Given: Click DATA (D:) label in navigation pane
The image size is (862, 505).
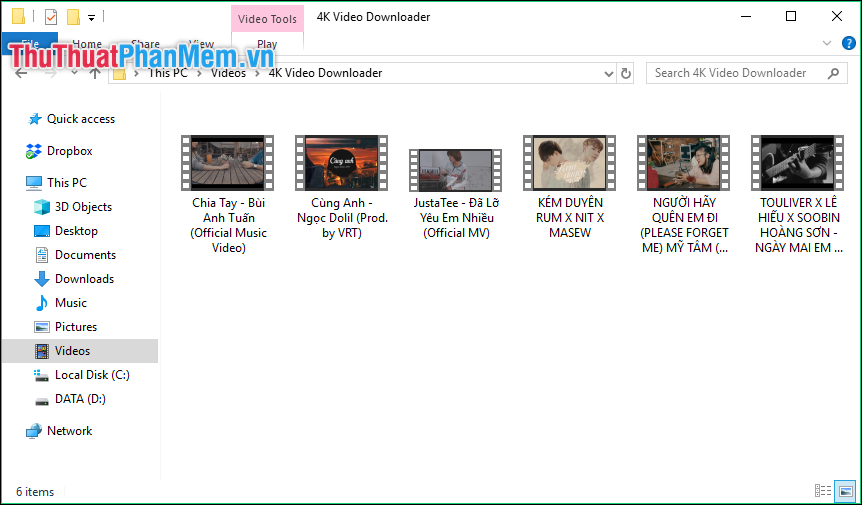Looking at the screenshot, I should pyautogui.click(x=80, y=399).
